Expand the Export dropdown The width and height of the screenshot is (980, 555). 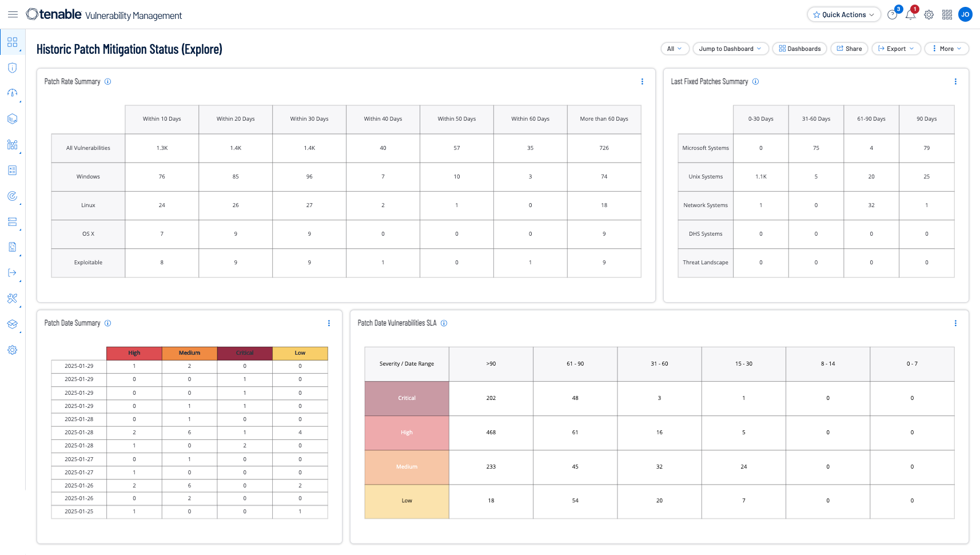tap(896, 49)
